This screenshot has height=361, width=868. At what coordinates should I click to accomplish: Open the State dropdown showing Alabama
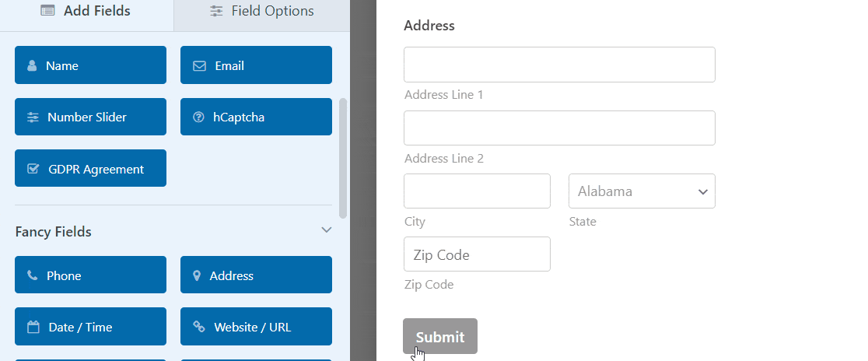click(x=642, y=191)
